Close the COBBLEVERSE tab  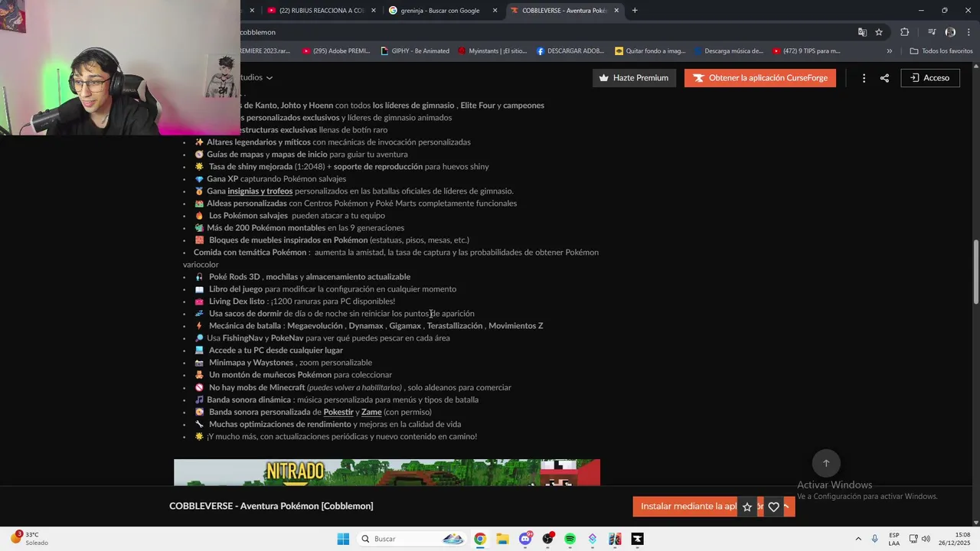point(616,11)
